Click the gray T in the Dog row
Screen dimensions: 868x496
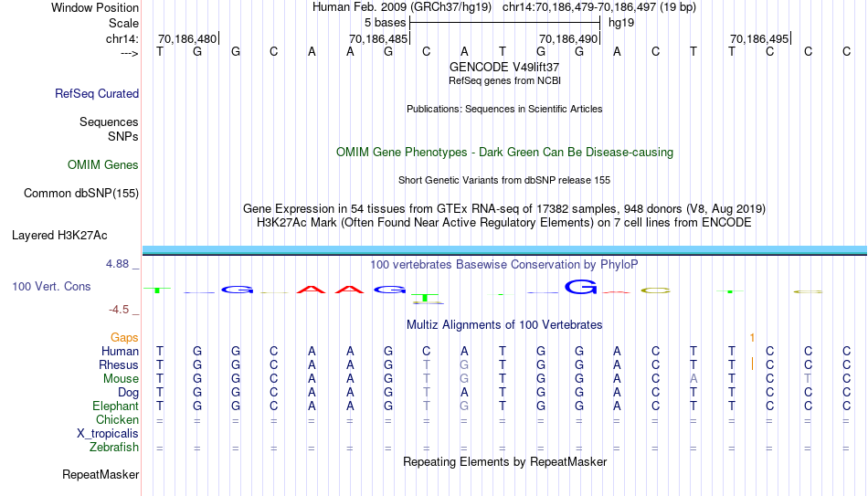tap(427, 393)
